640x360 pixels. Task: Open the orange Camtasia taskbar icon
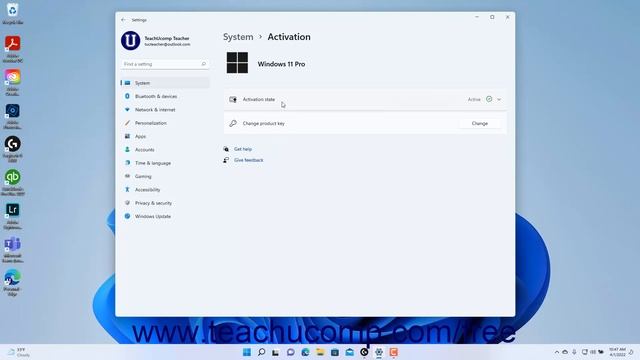click(x=393, y=352)
